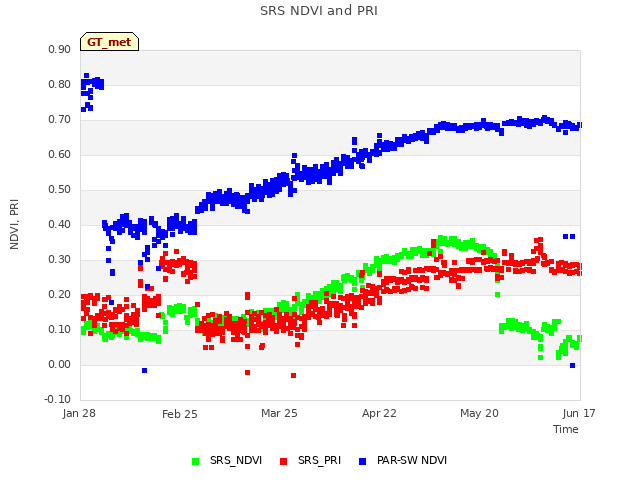The height and width of the screenshot is (480, 640).
Task: Click the 0.50 y-axis tick label
Action: coord(59,189)
